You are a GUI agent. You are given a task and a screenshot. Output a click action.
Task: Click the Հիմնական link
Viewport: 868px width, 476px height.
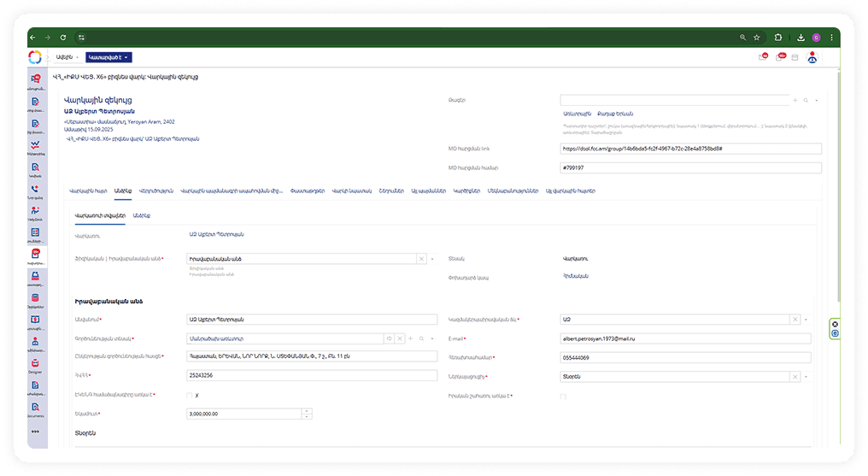(572, 276)
